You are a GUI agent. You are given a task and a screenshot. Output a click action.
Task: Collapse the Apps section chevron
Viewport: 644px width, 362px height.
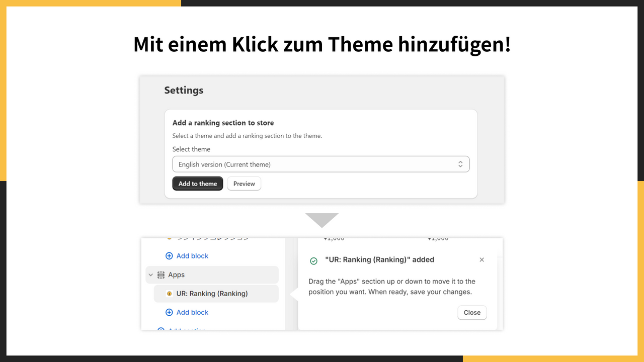pos(150,275)
